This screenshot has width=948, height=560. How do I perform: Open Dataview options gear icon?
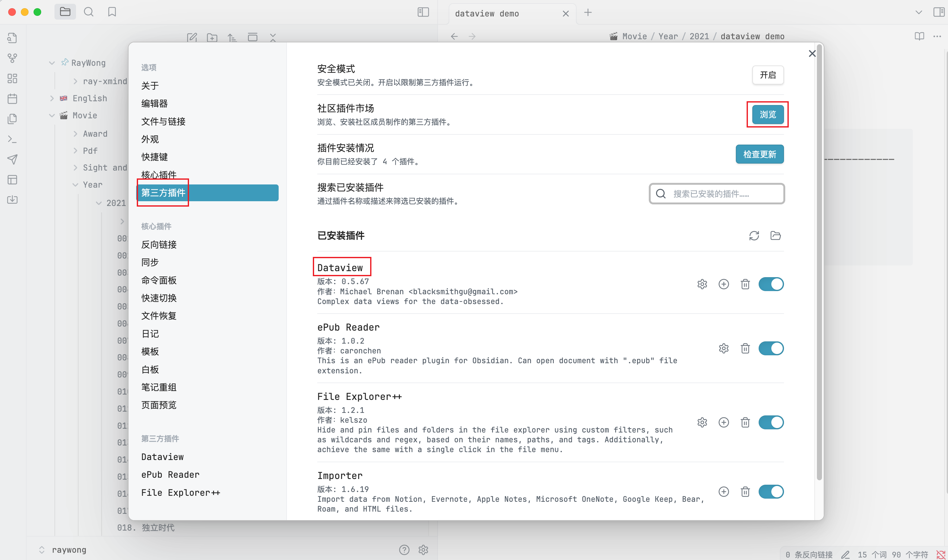(x=702, y=284)
